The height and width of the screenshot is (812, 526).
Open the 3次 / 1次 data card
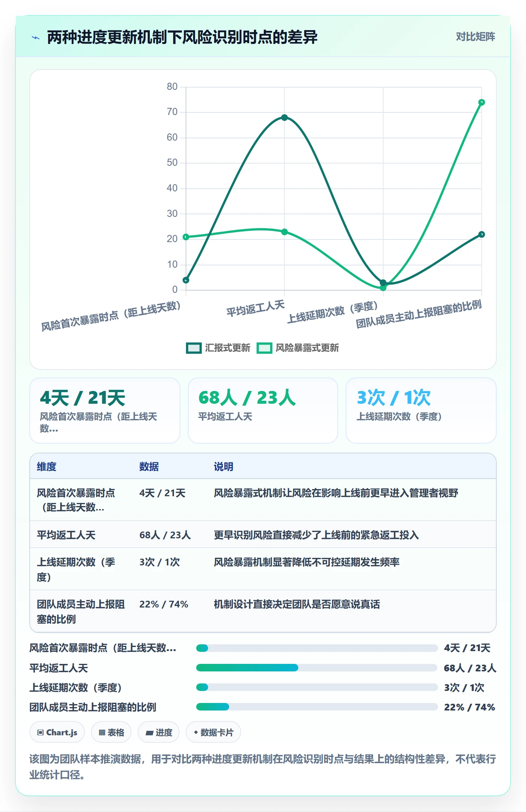point(421,411)
